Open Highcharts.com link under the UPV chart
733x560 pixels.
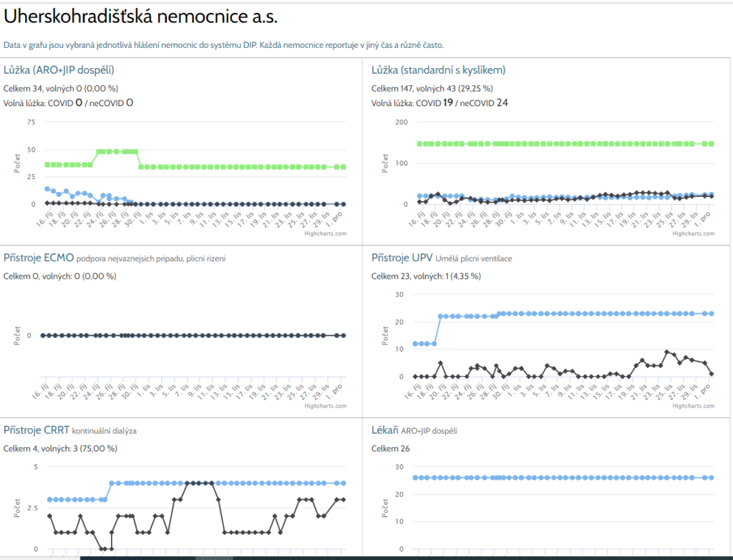693,406
